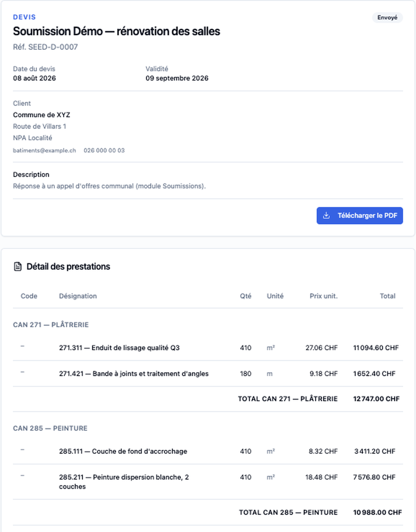Click the reference SEED-D-0007 text
This screenshot has width=416, height=532.
click(x=53, y=47)
